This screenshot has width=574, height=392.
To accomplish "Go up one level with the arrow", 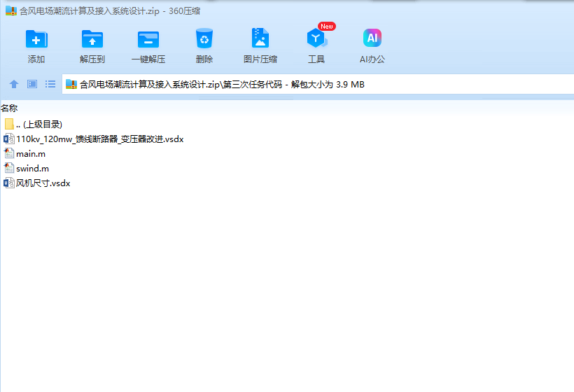I will [x=14, y=84].
